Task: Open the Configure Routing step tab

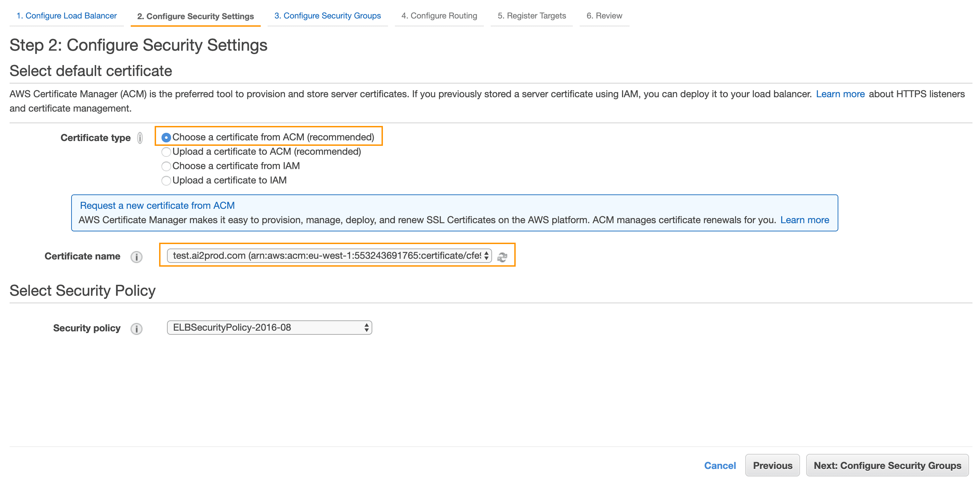Action: (x=439, y=16)
